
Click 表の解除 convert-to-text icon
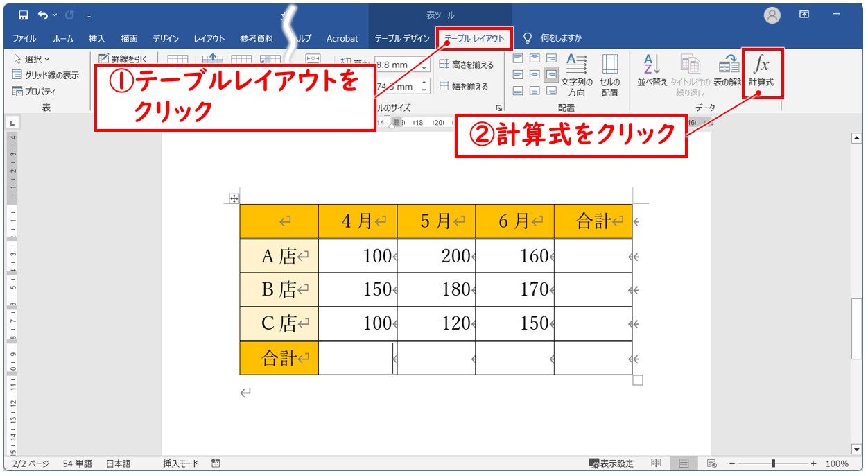pos(729,71)
